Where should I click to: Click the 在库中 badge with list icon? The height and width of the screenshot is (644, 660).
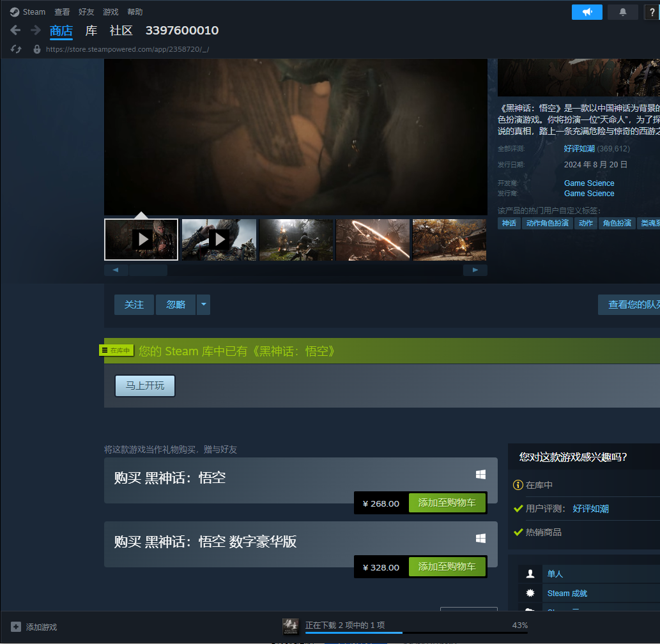click(116, 350)
